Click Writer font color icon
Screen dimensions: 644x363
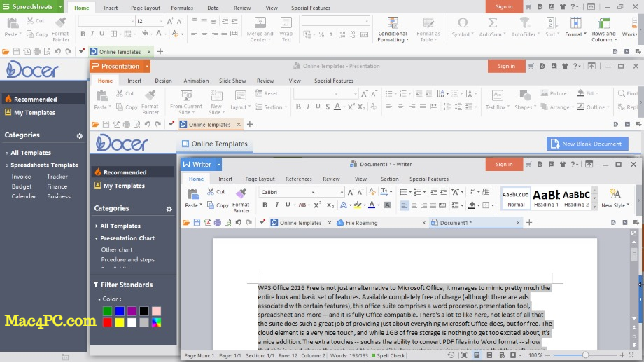372,205
